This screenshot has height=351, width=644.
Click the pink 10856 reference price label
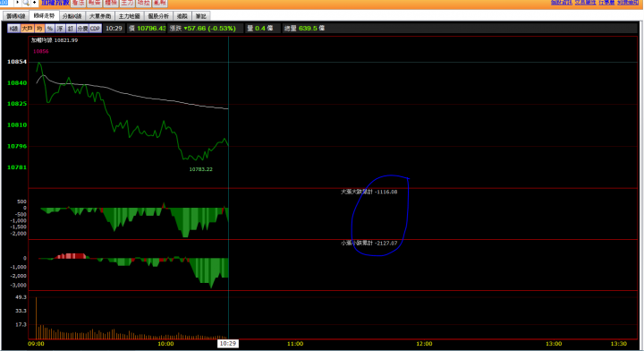pos(40,51)
